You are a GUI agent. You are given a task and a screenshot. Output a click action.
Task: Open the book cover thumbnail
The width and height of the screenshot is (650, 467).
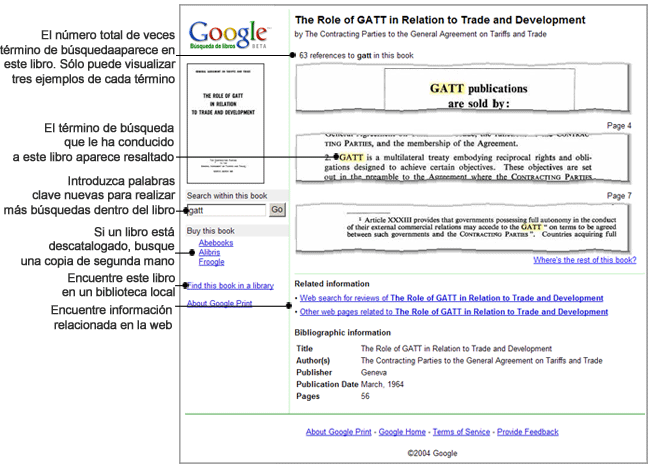226,123
